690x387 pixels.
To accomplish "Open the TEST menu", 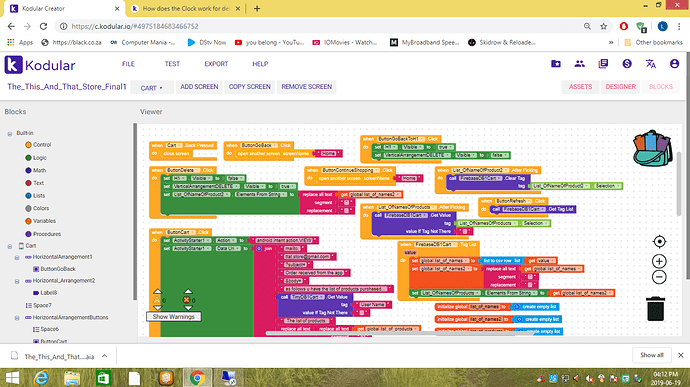I will tap(172, 64).
